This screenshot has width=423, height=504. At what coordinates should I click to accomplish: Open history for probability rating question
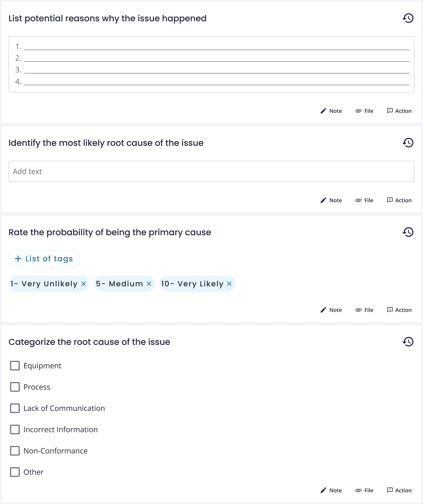tap(408, 232)
